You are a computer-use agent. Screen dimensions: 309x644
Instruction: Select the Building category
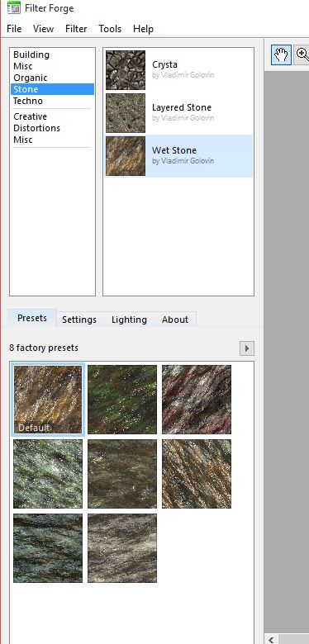[x=52, y=54]
